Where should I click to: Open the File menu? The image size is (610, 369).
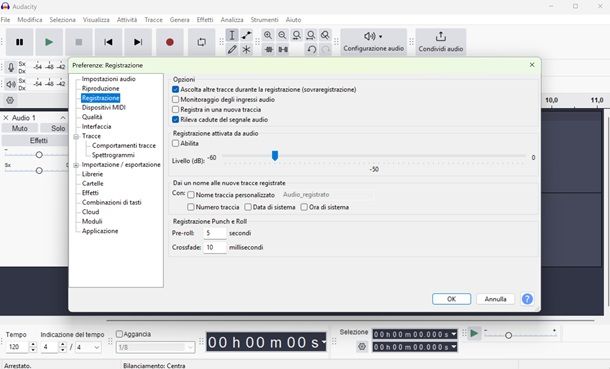(x=5, y=19)
